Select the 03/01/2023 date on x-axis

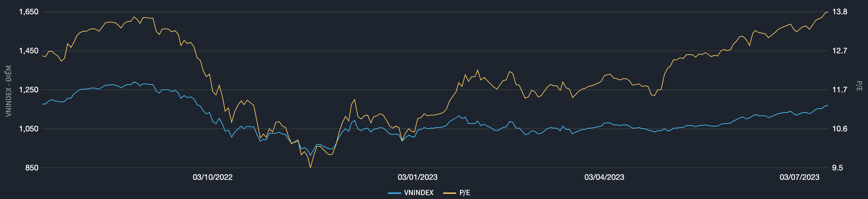pos(417,177)
